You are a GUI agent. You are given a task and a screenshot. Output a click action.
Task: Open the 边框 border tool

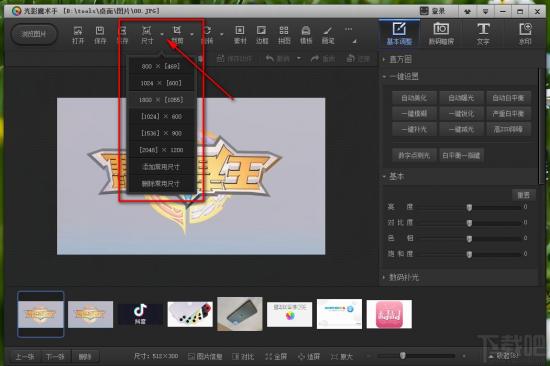262,35
